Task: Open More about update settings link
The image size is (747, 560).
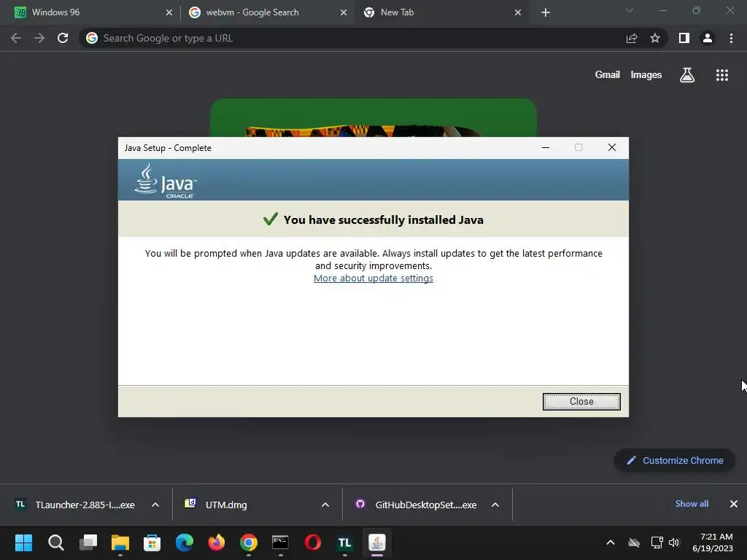Action: pos(373,278)
